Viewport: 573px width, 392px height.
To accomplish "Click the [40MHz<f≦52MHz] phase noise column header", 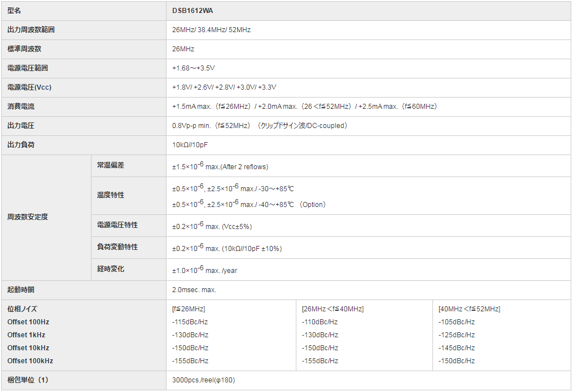I will [x=469, y=309].
